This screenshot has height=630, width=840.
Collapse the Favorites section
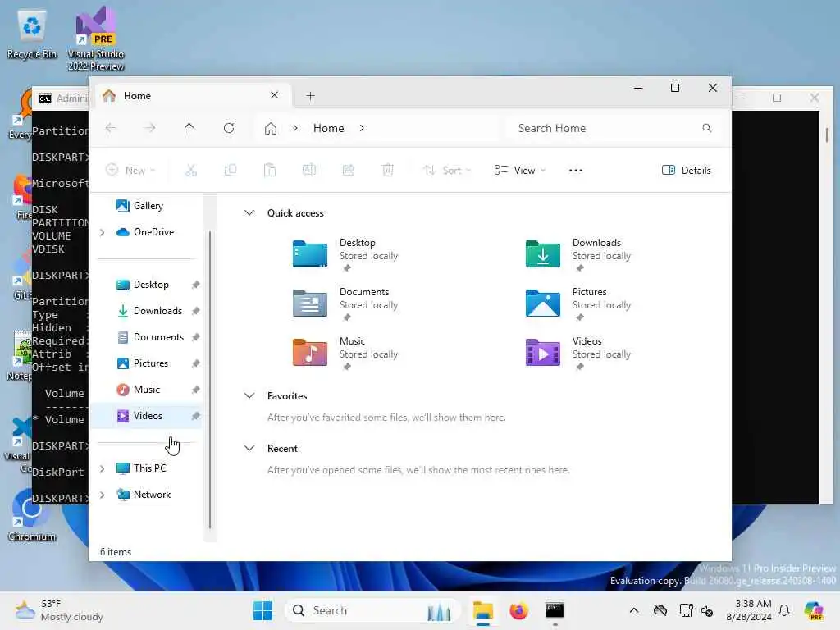click(249, 396)
